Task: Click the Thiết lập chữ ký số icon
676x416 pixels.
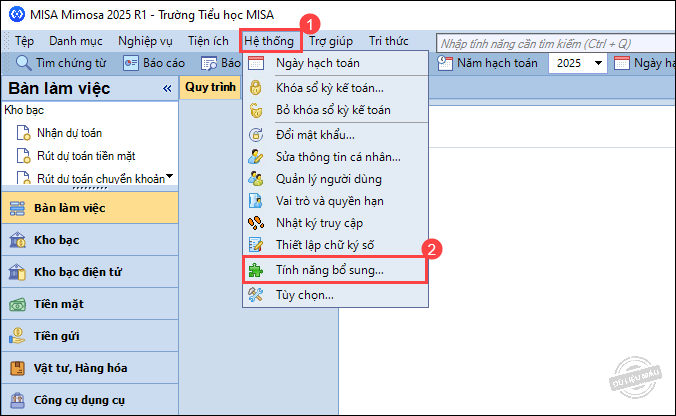Action: pos(256,245)
